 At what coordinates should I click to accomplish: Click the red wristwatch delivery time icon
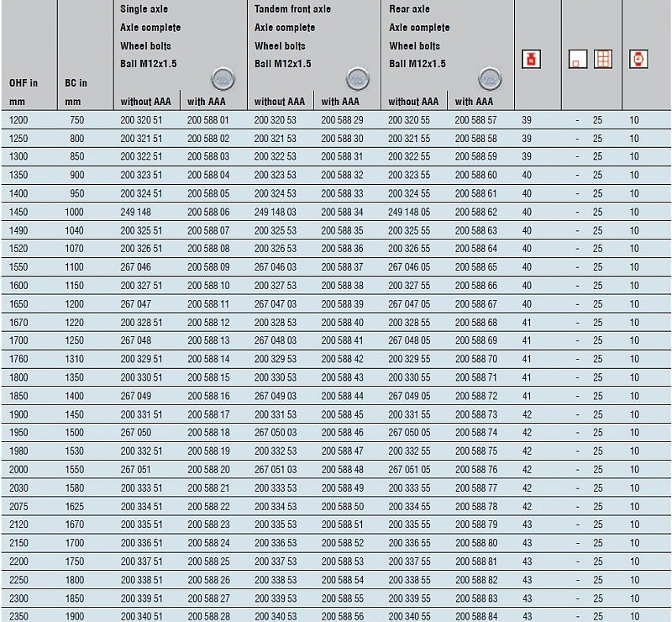click(638, 60)
